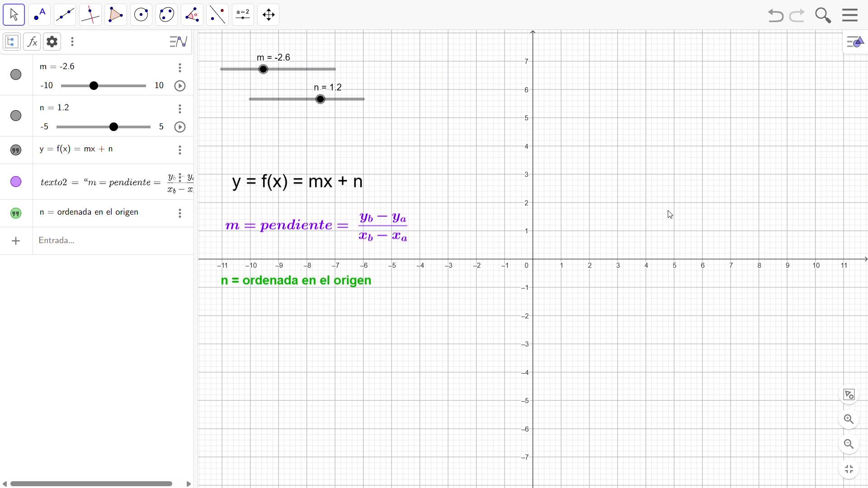
Task: Click the plus add-item button
Action: [x=16, y=241]
